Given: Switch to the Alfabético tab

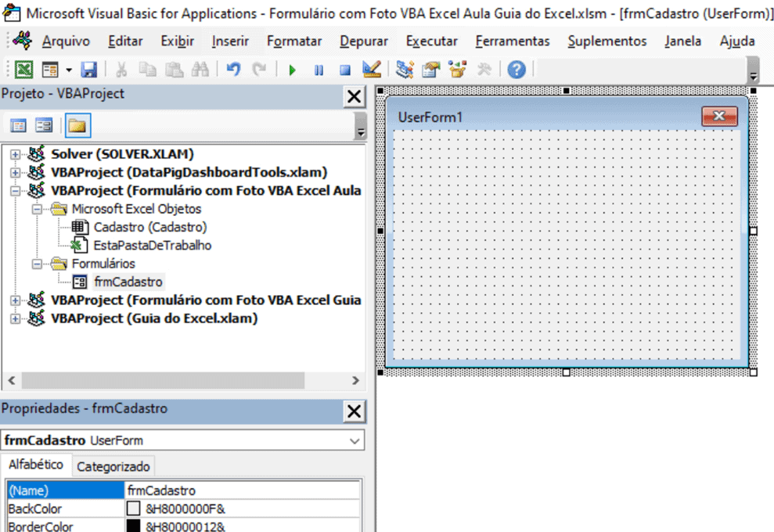Looking at the screenshot, I should (x=36, y=465).
